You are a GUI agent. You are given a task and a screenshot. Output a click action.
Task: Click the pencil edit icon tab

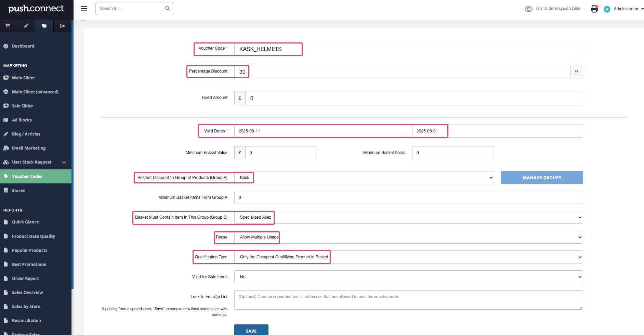pyautogui.click(x=26, y=26)
